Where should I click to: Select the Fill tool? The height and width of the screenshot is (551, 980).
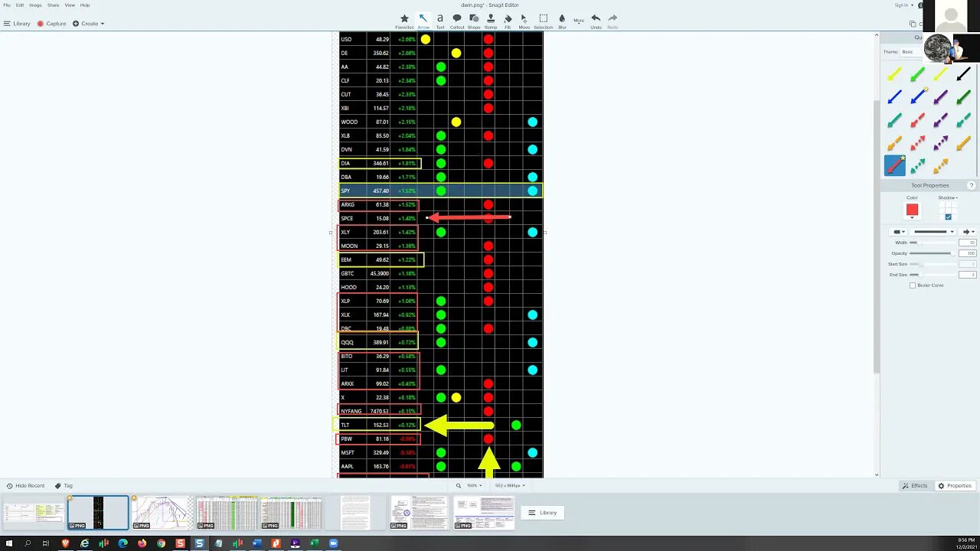tap(508, 21)
